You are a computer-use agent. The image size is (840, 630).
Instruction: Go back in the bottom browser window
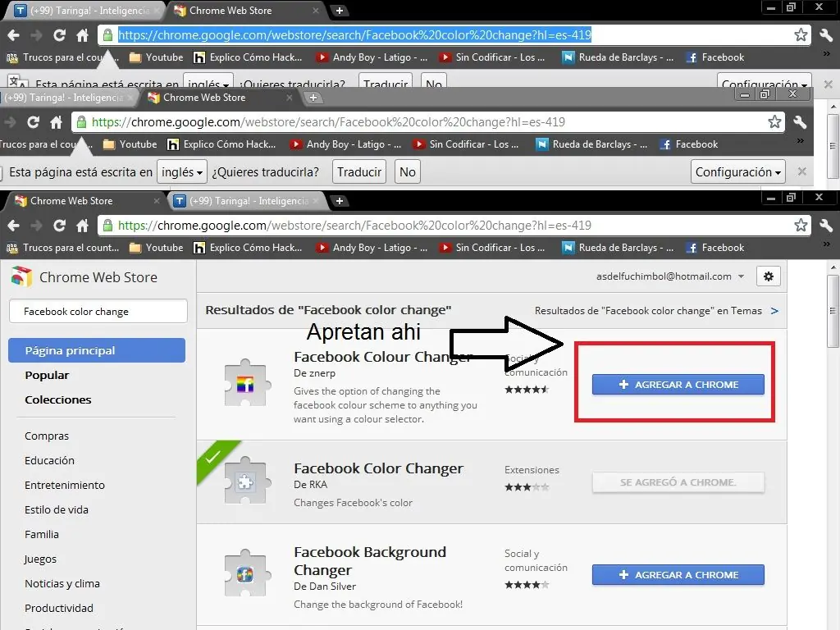tap(13, 226)
